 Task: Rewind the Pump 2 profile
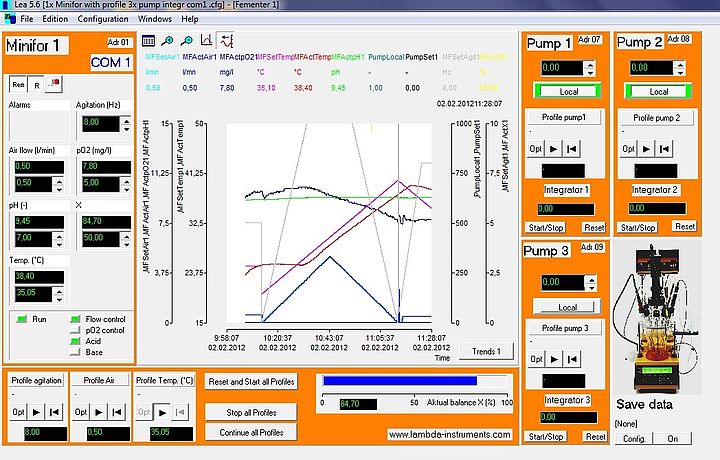(x=664, y=149)
